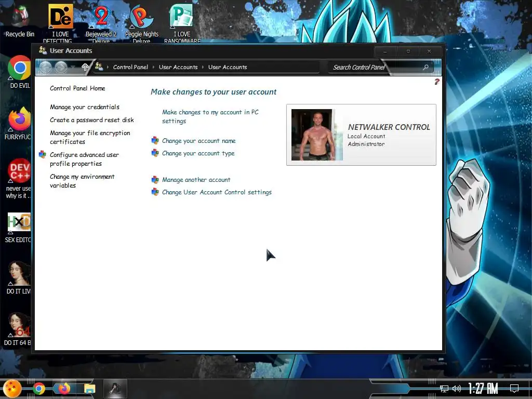The height and width of the screenshot is (399, 532).
Task: Minimize the User Accounts window
Action: click(x=385, y=51)
